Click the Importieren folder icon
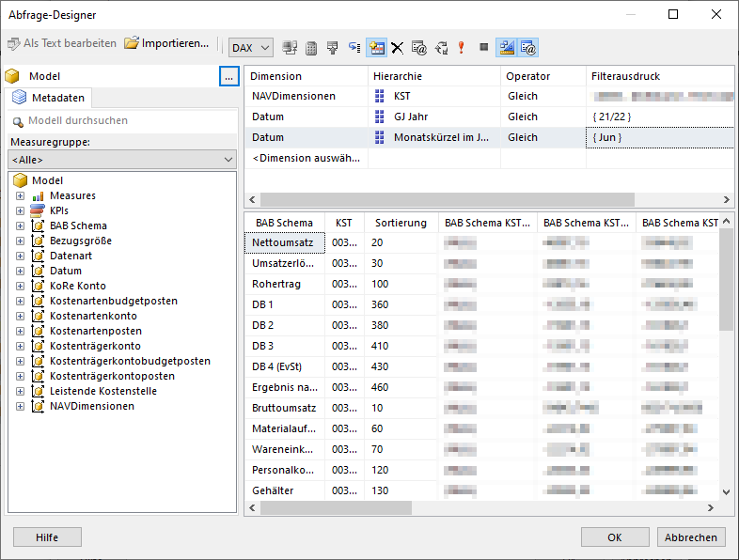 132,43
